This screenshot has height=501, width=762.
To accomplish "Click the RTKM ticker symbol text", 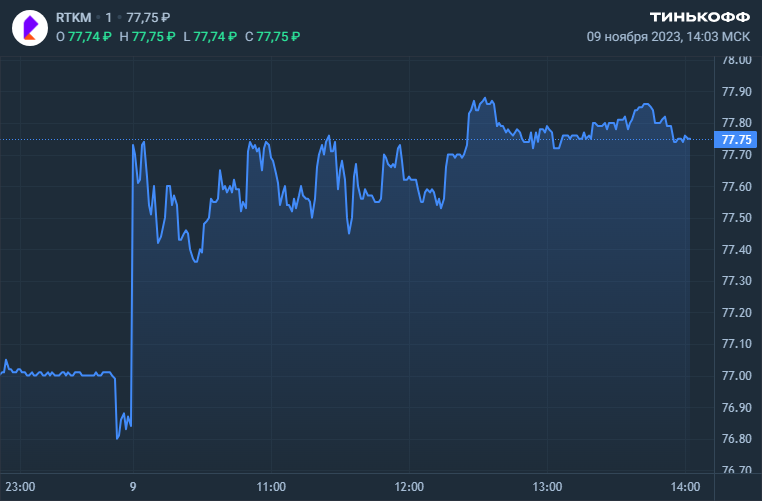I will 73,18.
